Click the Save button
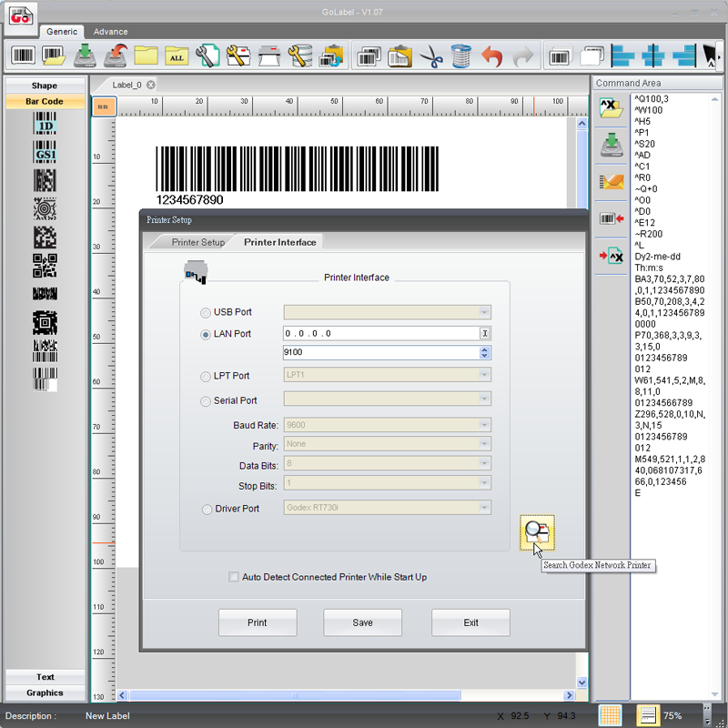This screenshot has height=728, width=728. (362, 622)
